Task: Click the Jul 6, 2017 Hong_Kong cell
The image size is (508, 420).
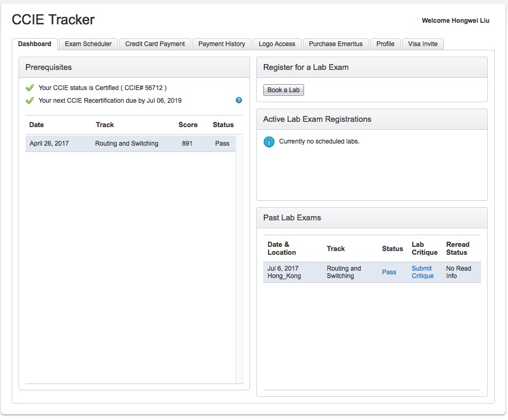Action: pos(284,272)
